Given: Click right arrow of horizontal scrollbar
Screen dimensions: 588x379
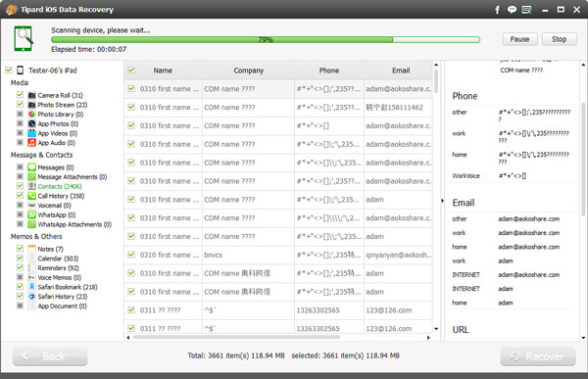Looking at the screenshot, I should click(428, 338).
